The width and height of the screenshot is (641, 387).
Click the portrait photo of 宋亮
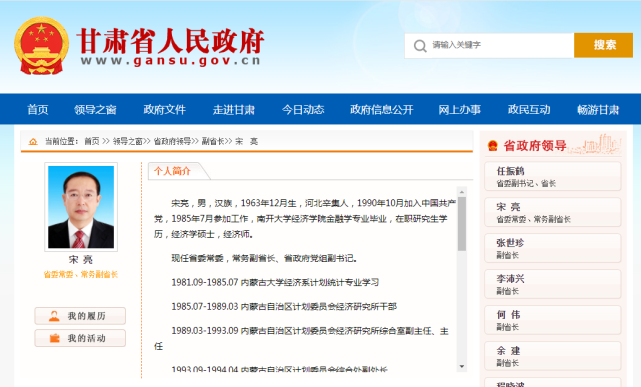[x=81, y=207]
